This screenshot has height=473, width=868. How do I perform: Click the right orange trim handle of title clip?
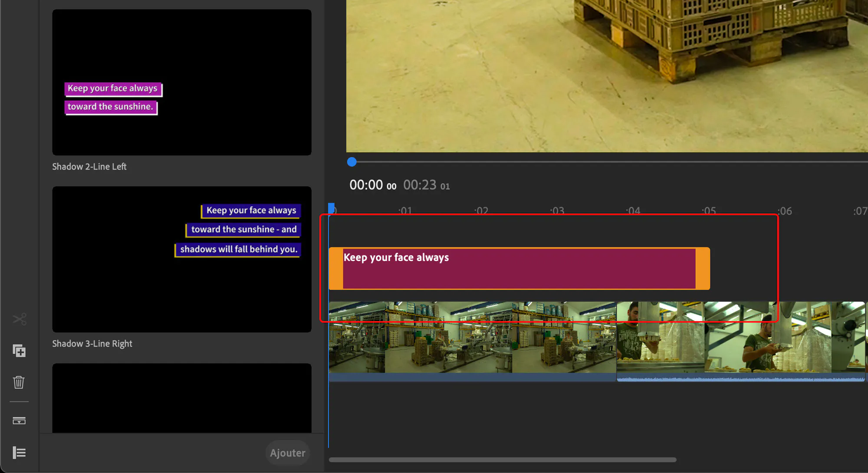point(703,269)
